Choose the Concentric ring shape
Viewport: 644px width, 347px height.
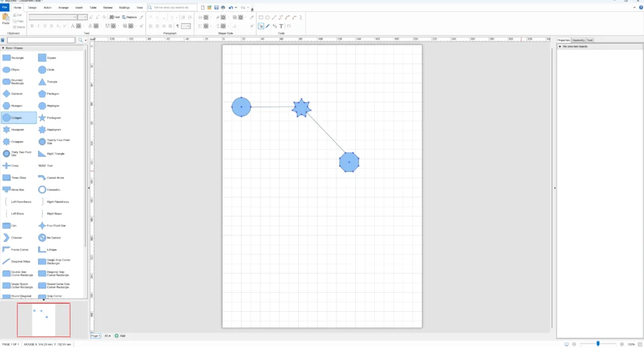(49, 190)
